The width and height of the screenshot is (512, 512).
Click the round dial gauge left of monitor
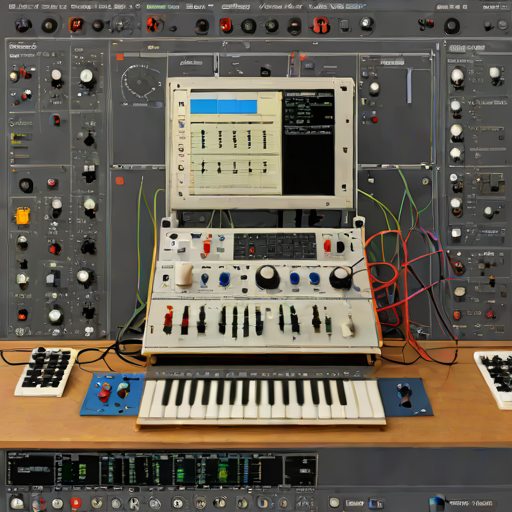click(x=140, y=83)
